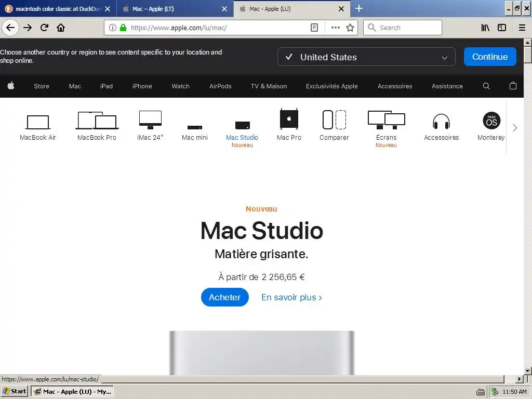This screenshot has height=399, width=532.
Task: Select the Écrans displays icon
Action: coord(387,120)
